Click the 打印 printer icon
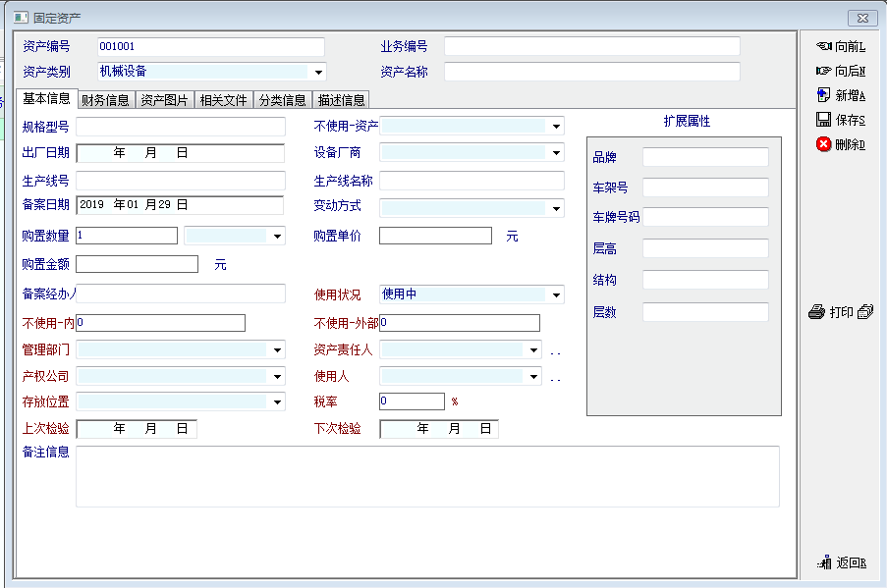 (816, 312)
